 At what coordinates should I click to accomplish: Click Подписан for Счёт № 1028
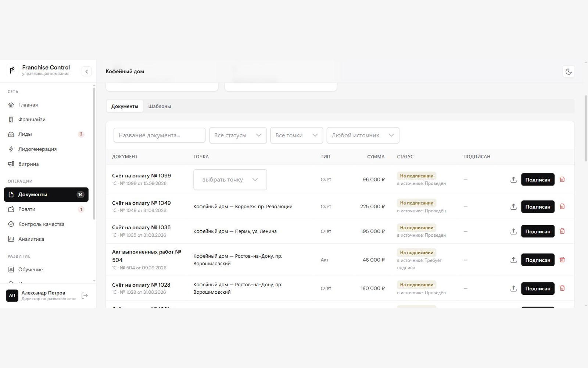538,289
